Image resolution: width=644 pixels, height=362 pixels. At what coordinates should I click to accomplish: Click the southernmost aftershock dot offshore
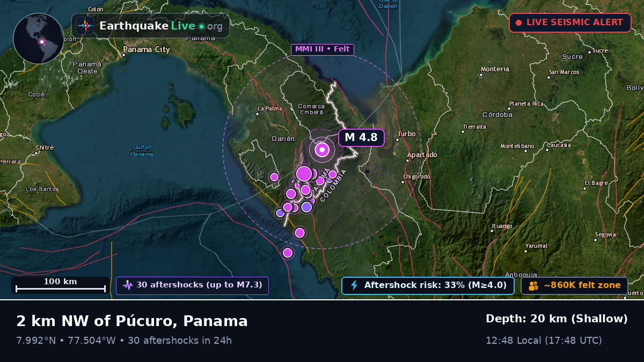click(x=288, y=253)
